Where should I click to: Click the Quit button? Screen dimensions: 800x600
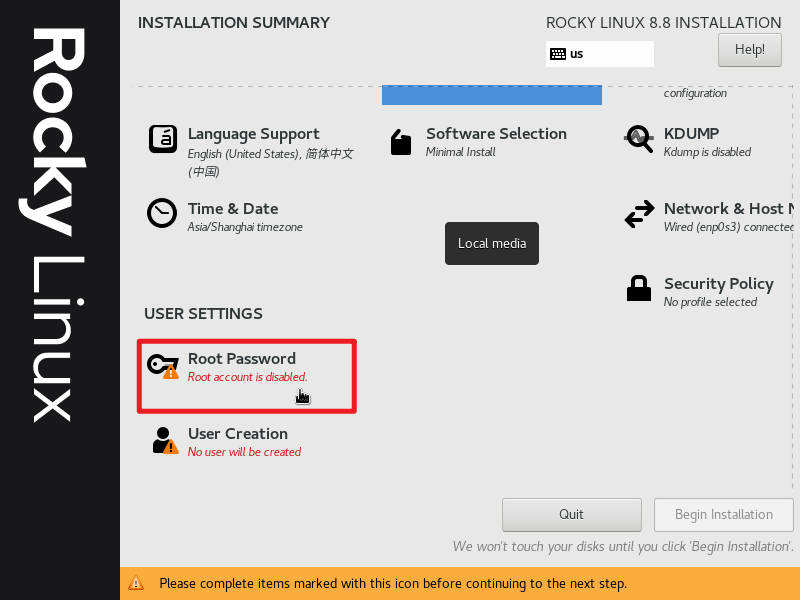571,514
